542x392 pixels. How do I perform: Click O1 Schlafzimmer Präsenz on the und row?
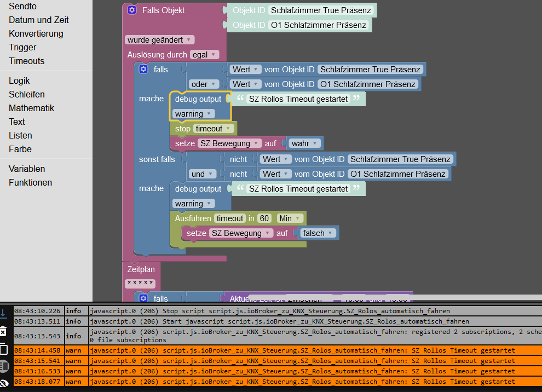coord(398,174)
